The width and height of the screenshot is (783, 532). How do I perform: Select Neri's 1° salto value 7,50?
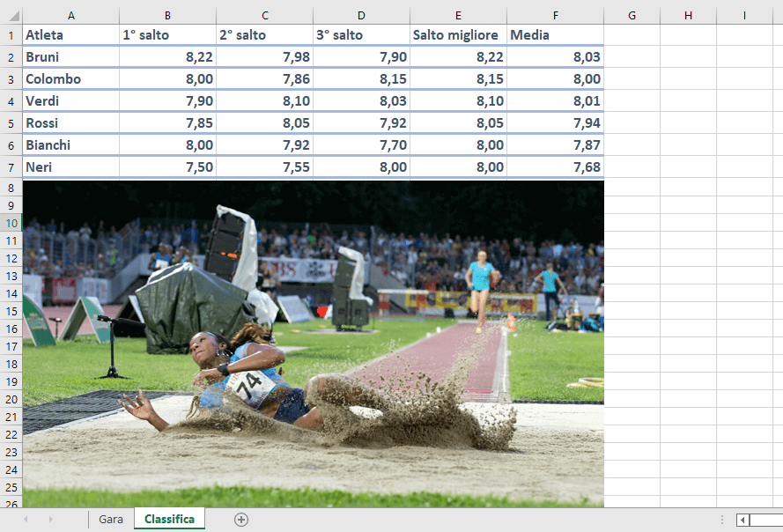(167, 166)
